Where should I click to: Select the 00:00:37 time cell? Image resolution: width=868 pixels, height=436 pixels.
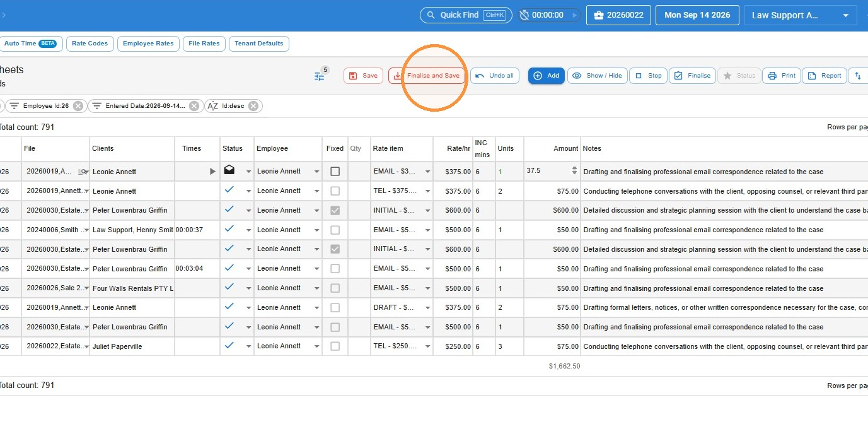click(197, 230)
